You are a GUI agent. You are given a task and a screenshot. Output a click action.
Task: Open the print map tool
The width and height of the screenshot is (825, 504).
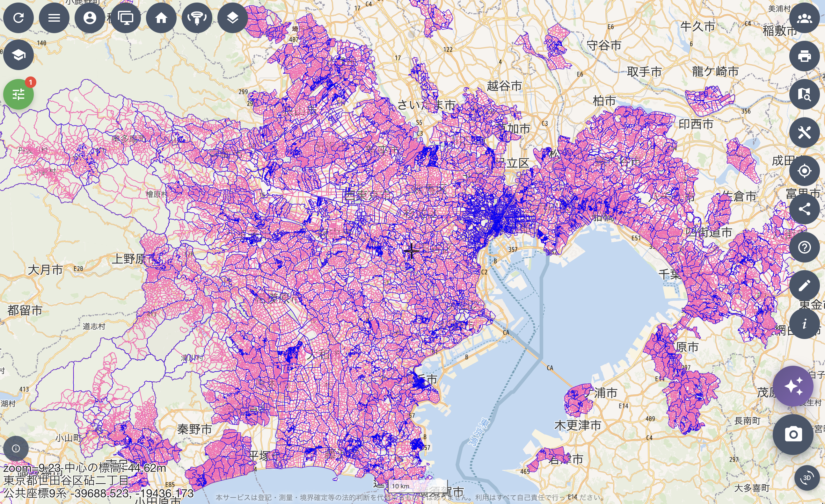pos(805,55)
